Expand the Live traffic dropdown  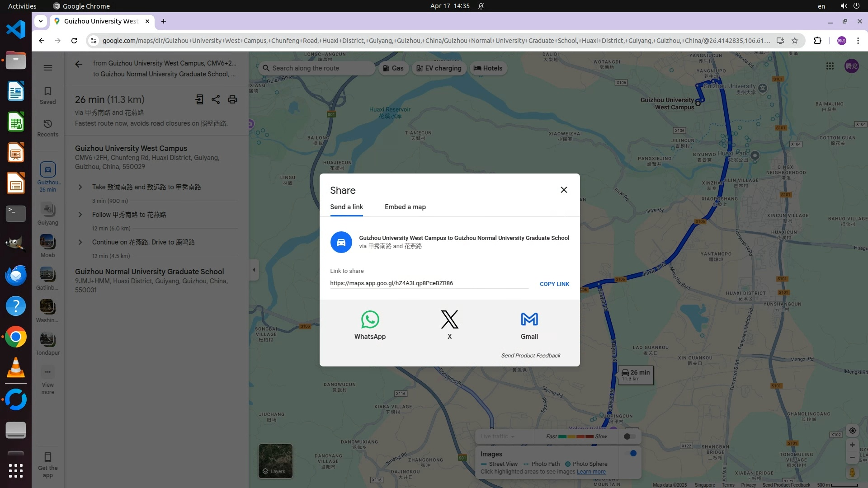(497, 436)
